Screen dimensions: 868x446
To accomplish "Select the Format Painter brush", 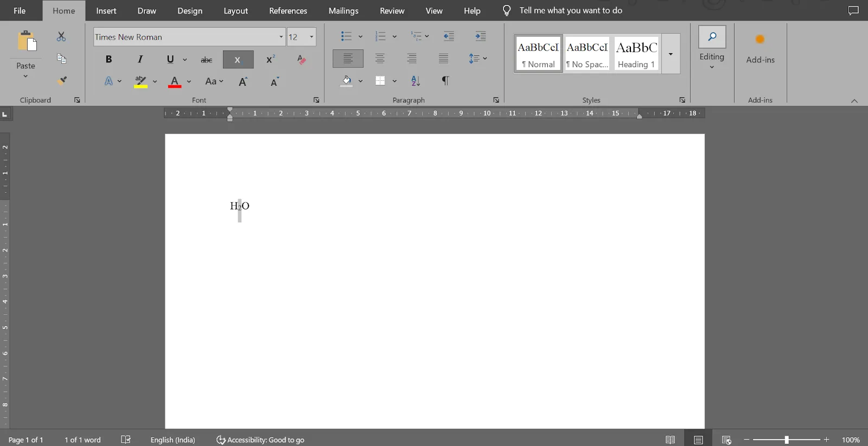I will click(62, 80).
